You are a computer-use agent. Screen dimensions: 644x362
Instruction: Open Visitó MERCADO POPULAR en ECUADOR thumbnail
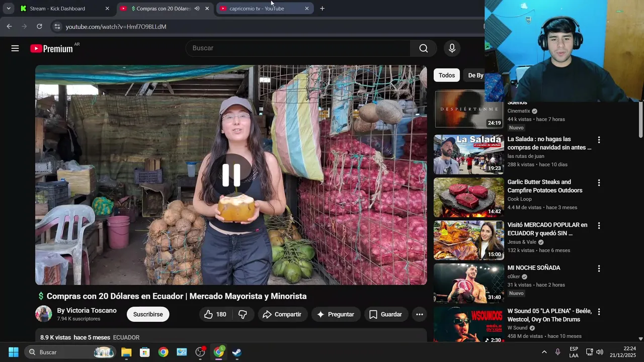(x=468, y=240)
